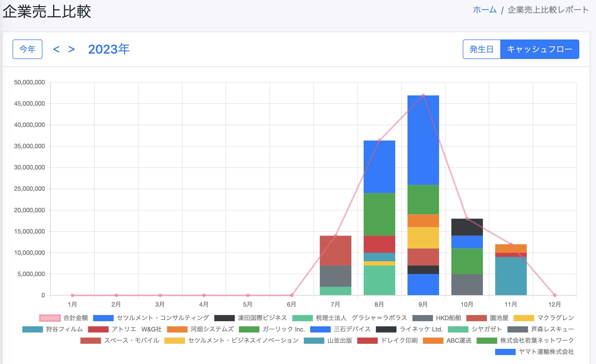Click the 2023年 year heading
Screen dimensions: 596x364
109,49
